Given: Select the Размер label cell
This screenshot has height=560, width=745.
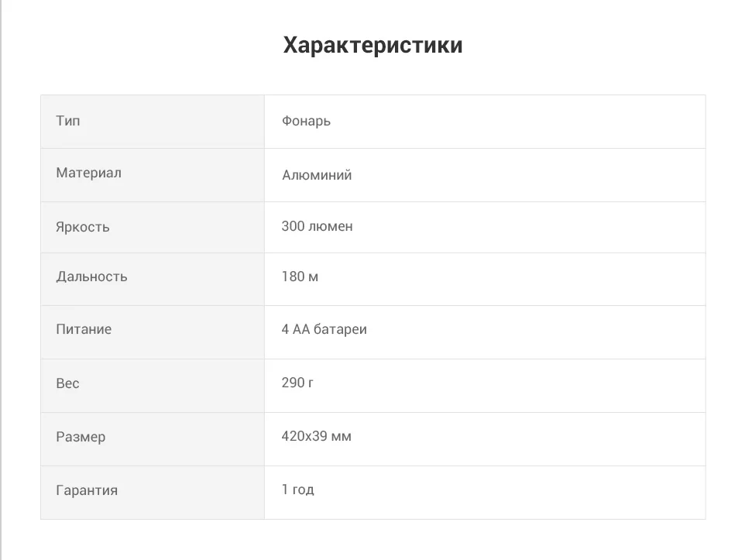Looking at the screenshot, I should (x=153, y=438).
